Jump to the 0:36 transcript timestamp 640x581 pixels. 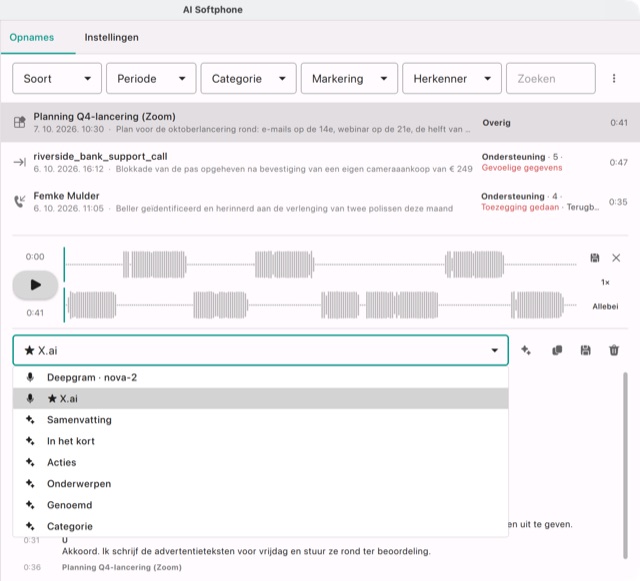[x=32, y=567]
